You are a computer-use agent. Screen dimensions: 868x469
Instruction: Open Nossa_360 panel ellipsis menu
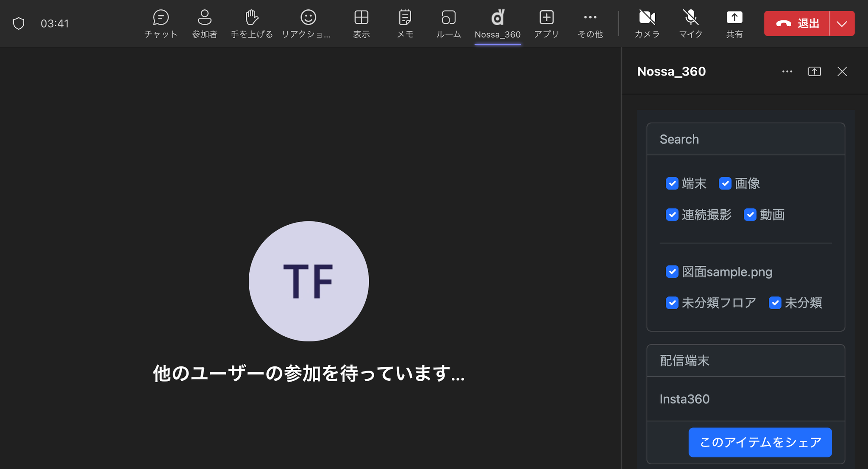pos(787,72)
